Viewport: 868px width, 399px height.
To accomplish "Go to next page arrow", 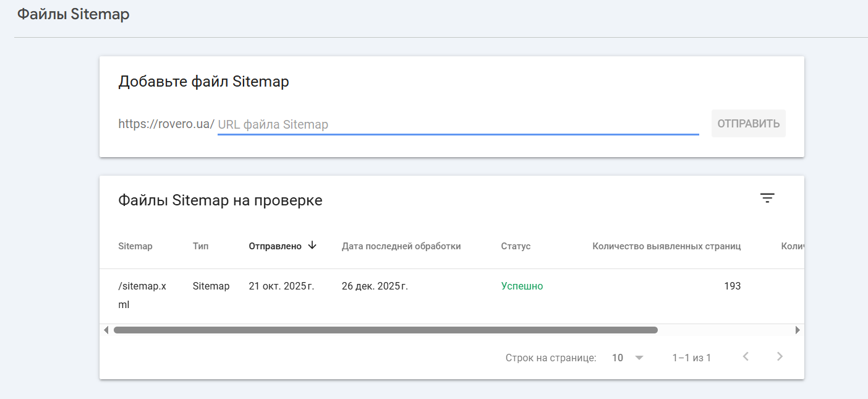I will [780, 356].
